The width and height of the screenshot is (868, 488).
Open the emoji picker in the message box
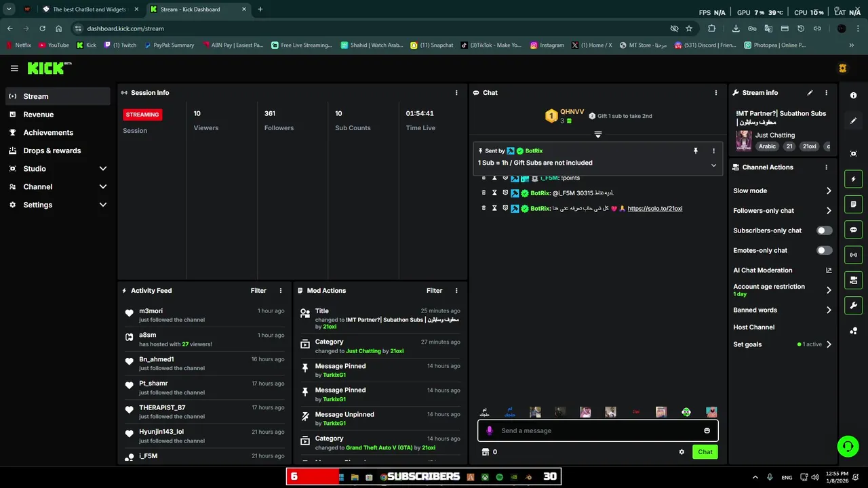pyautogui.click(x=707, y=430)
